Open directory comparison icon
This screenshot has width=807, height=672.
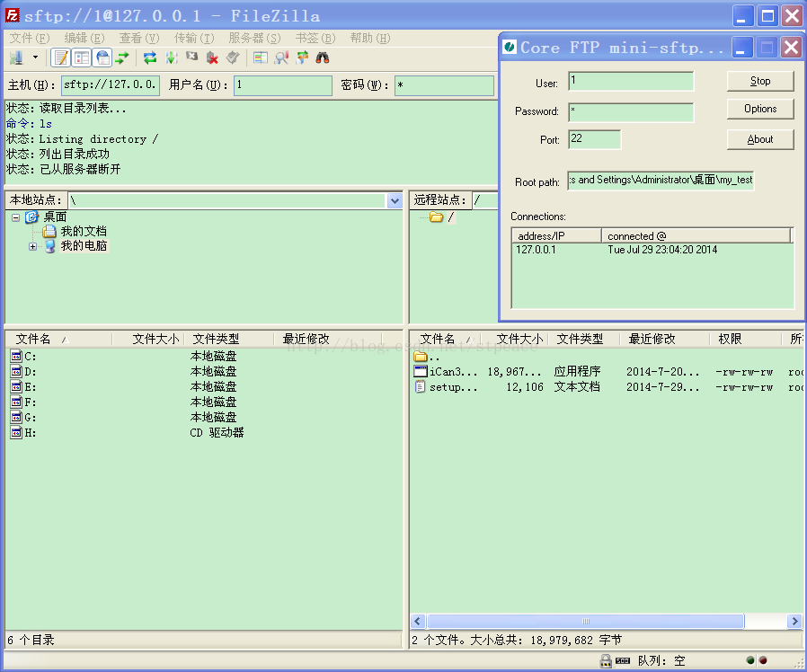coord(261,57)
